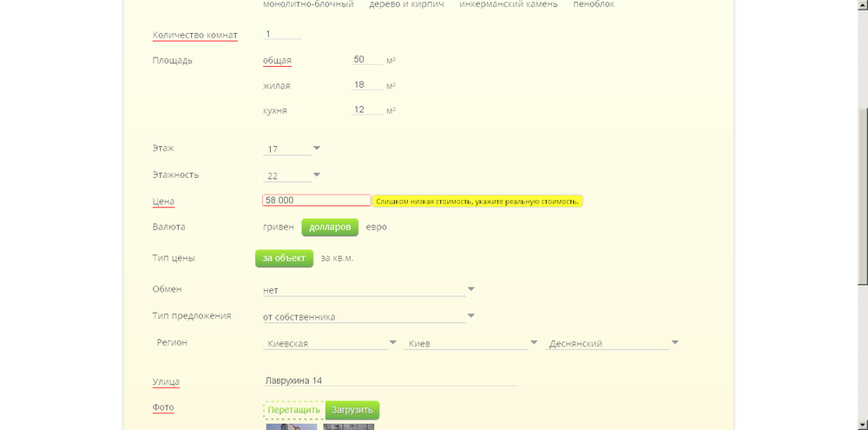Click the Валюта label
The height and width of the screenshot is (430, 868).
click(x=169, y=227)
